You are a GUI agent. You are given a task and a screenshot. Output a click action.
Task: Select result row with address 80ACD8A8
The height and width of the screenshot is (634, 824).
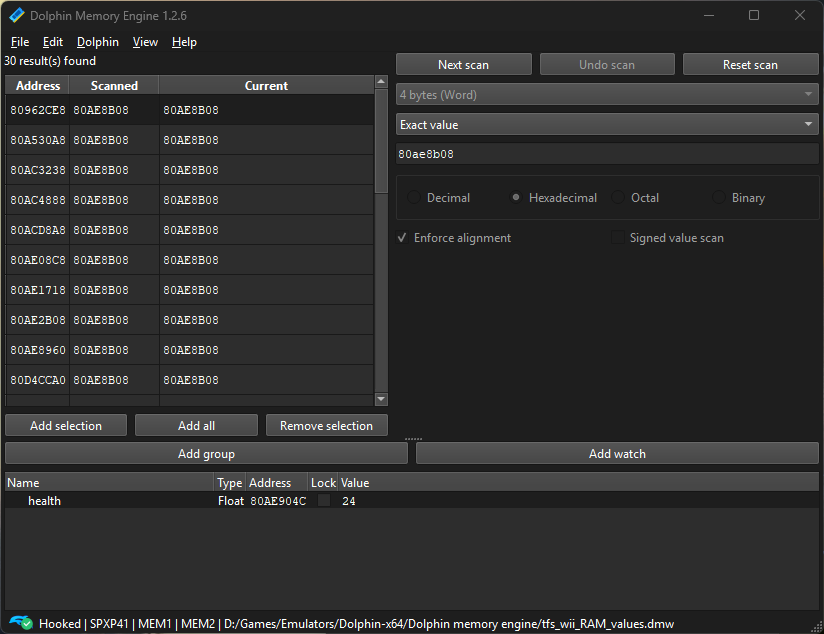(x=190, y=230)
